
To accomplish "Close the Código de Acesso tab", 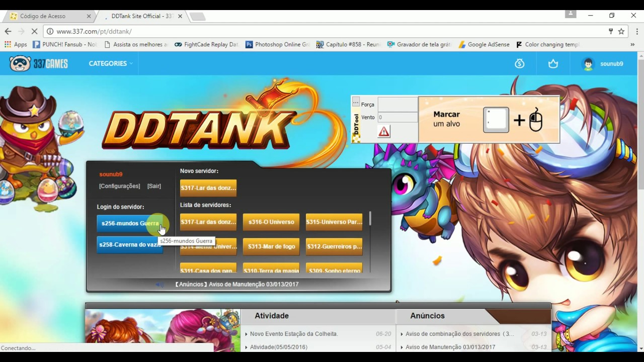I will (89, 16).
